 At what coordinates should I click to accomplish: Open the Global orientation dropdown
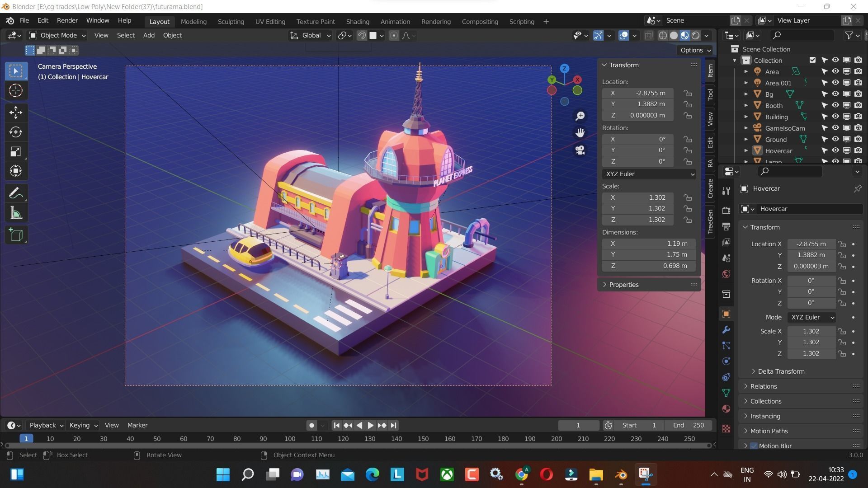(311, 36)
